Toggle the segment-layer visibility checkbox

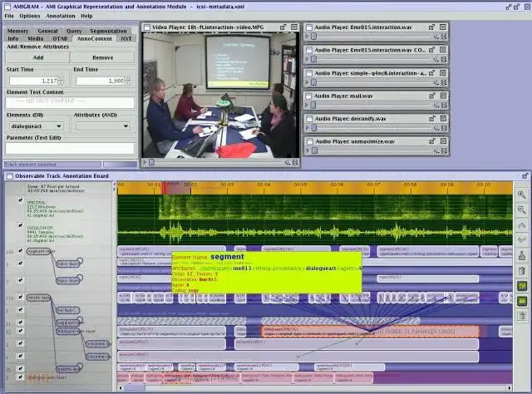[x=20, y=250]
